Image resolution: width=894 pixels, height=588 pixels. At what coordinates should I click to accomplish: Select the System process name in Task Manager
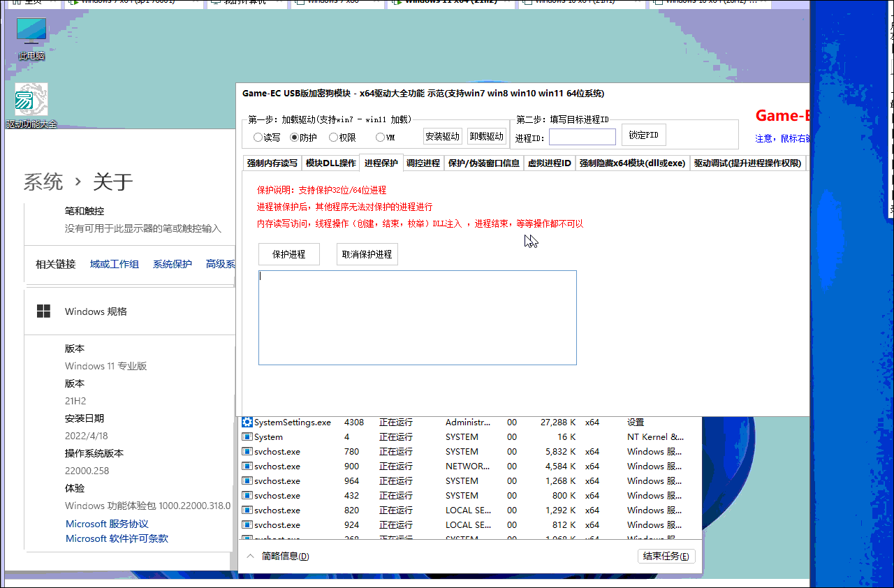[269, 437]
